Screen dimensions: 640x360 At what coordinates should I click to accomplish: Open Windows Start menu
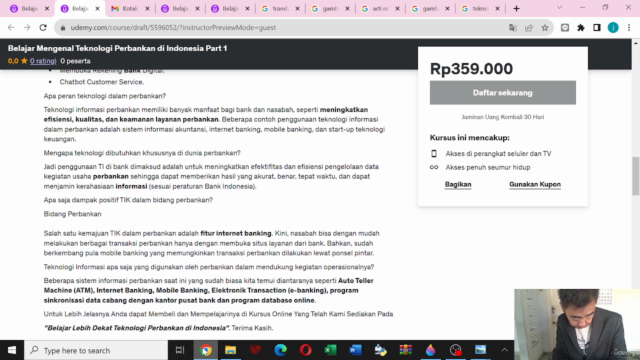[x=12, y=350]
